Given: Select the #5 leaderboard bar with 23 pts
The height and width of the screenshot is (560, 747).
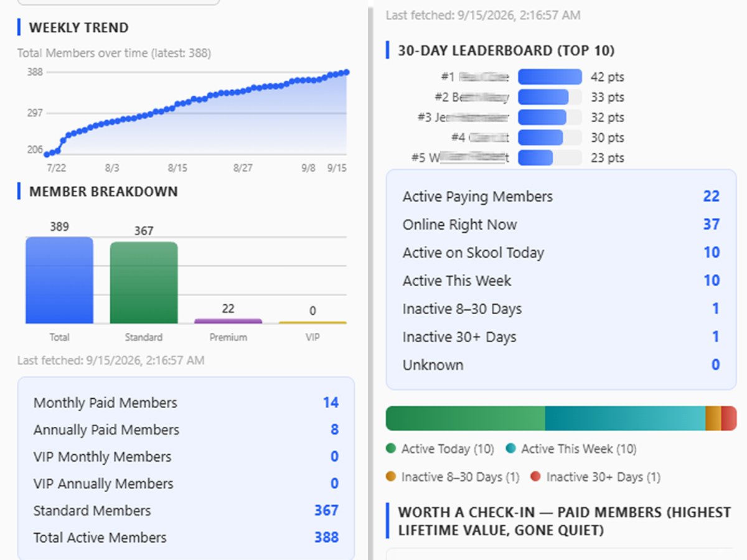Looking at the screenshot, I should click(x=535, y=157).
